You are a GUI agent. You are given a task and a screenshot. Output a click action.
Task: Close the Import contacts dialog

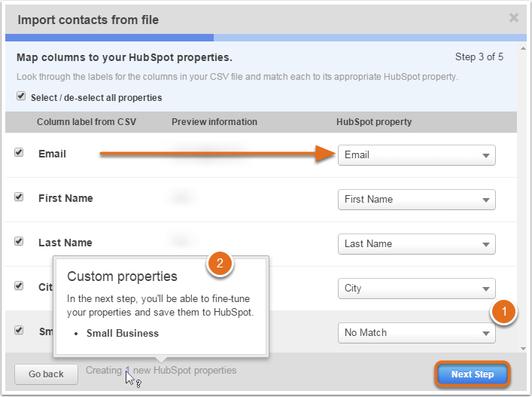coord(514,17)
